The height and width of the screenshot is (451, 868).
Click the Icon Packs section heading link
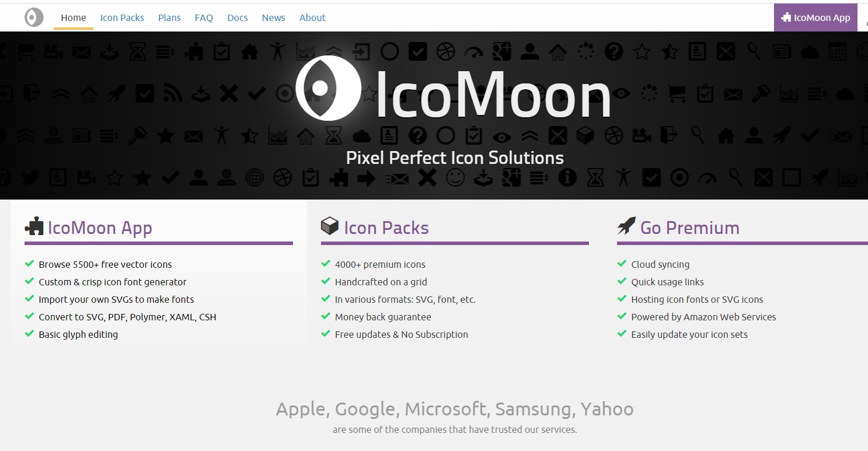[386, 228]
